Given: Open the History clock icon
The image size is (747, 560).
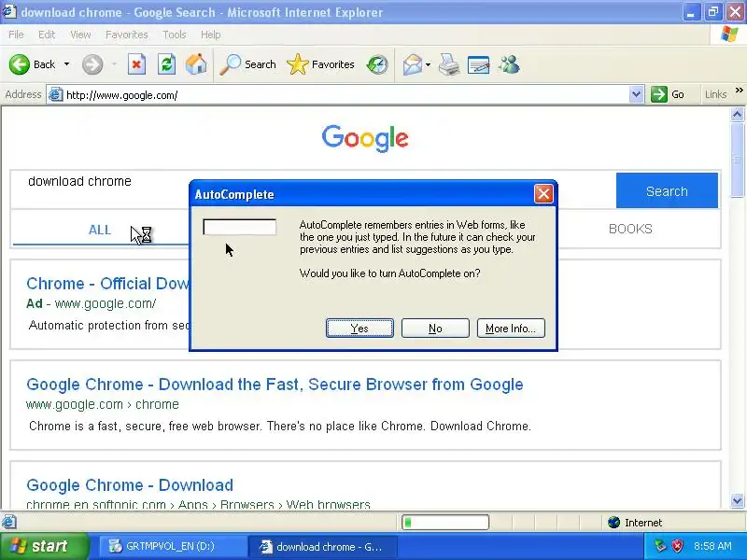Looking at the screenshot, I should [377, 64].
